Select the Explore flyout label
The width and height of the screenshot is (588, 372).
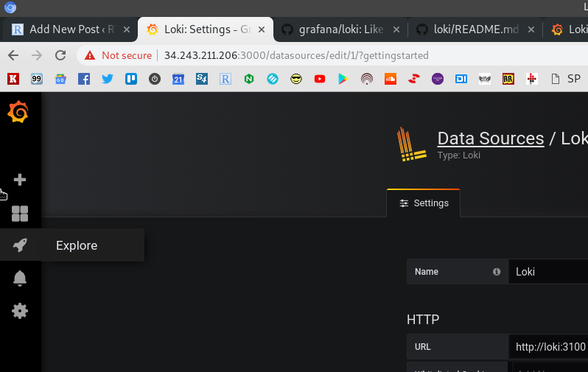tap(77, 245)
